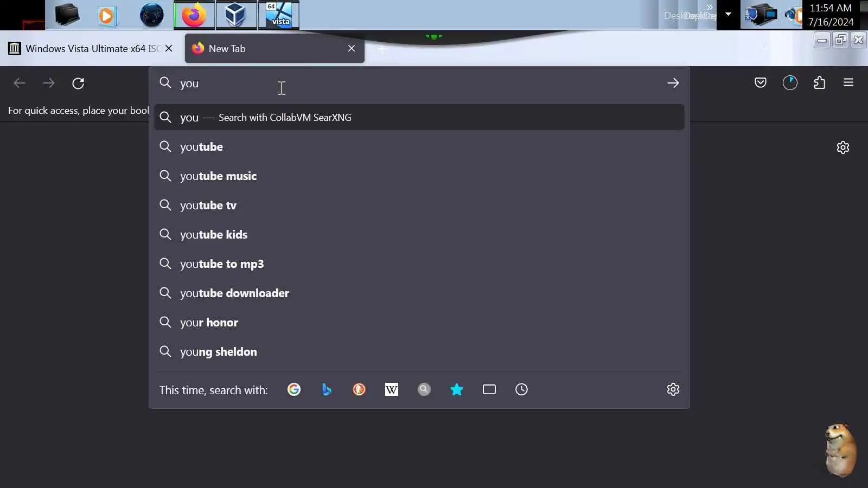The height and width of the screenshot is (488, 868).
Task: Click the go arrow in address bar
Action: pos(673,83)
